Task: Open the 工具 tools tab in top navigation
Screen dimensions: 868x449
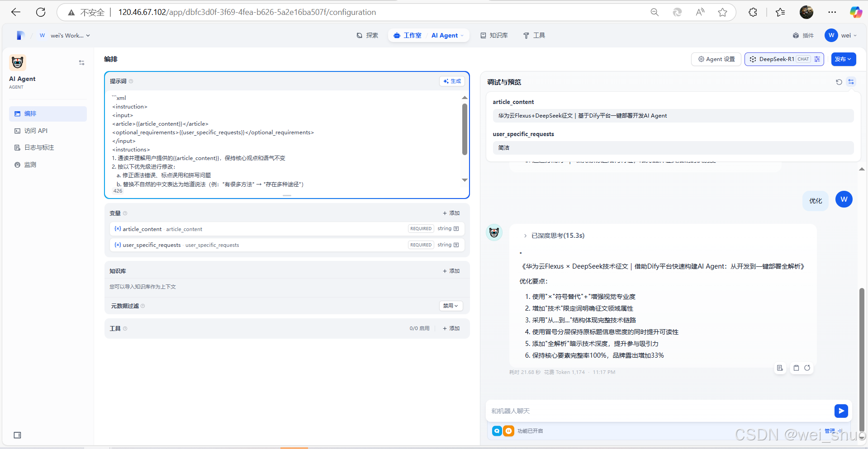Action: pyautogui.click(x=534, y=35)
